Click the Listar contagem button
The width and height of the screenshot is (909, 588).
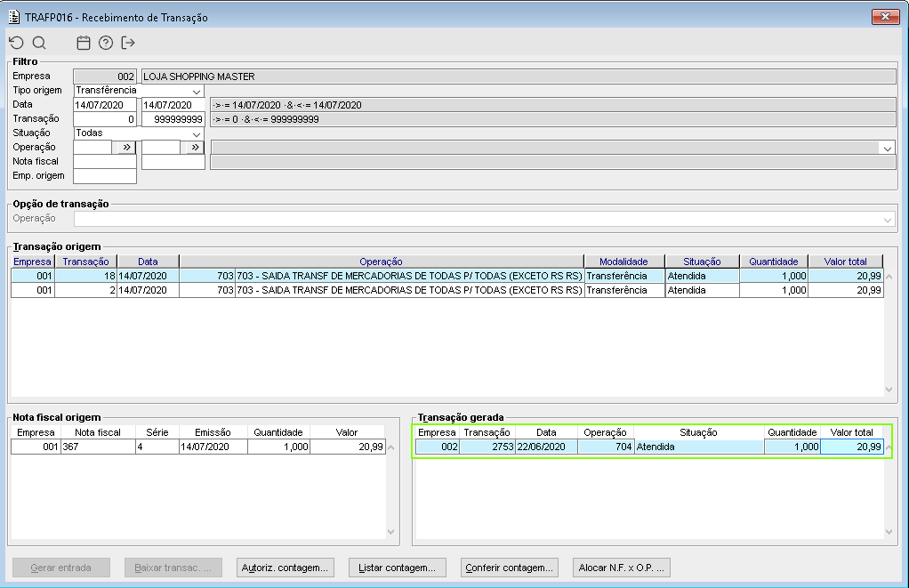click(397, 568)
